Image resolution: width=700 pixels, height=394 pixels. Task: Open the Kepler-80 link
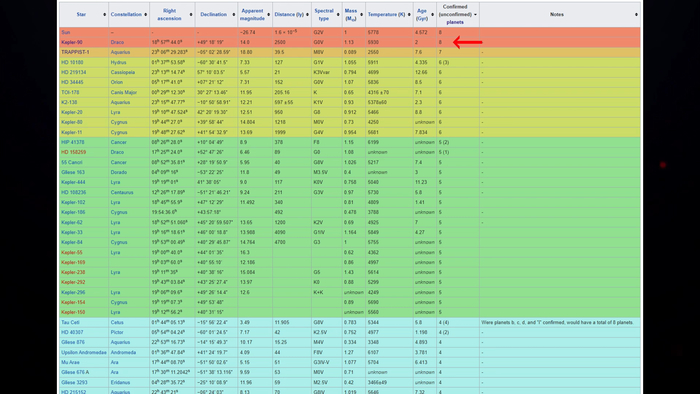pos(72,122)
